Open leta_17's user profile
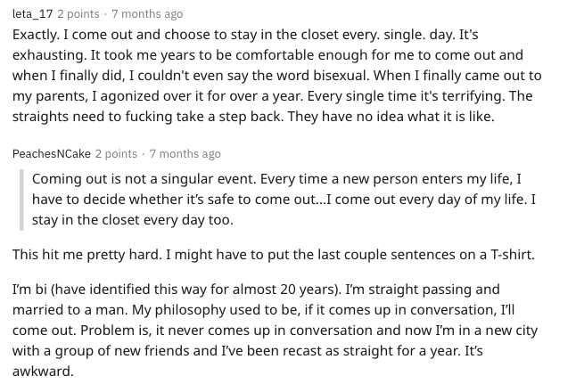The width and height of the screenshot is (576, 392). [x=33, y=14]
